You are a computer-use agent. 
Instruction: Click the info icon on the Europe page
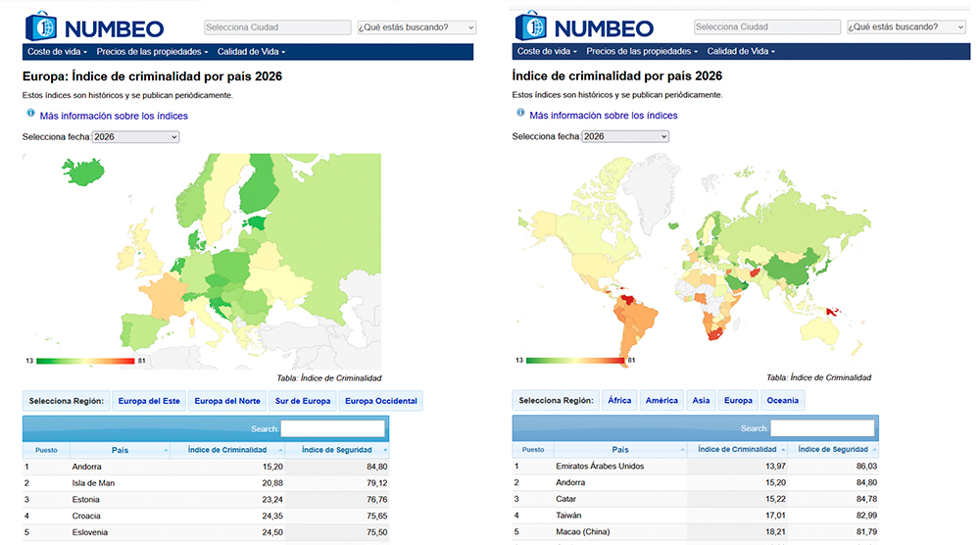point(30,114)
